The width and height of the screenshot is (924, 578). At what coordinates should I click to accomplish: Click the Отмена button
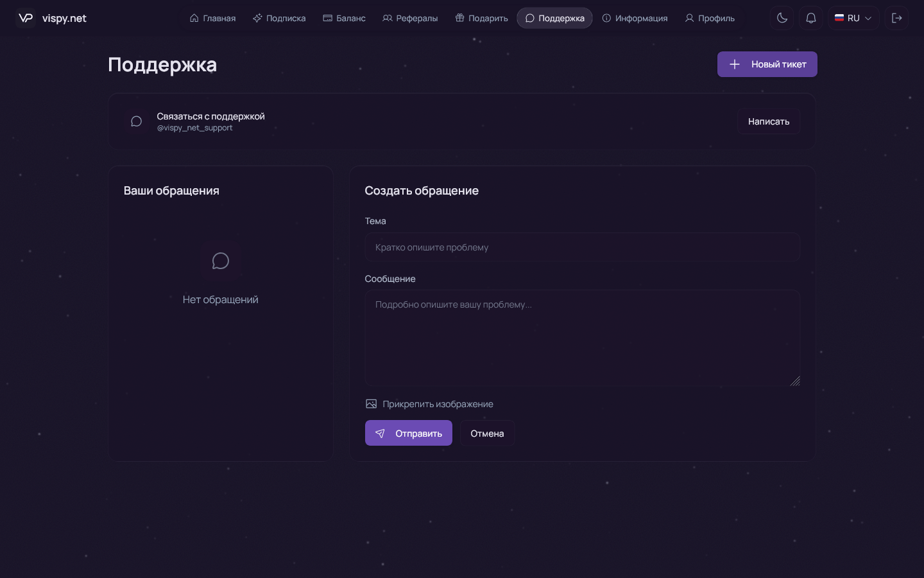(x=487, y=433)
